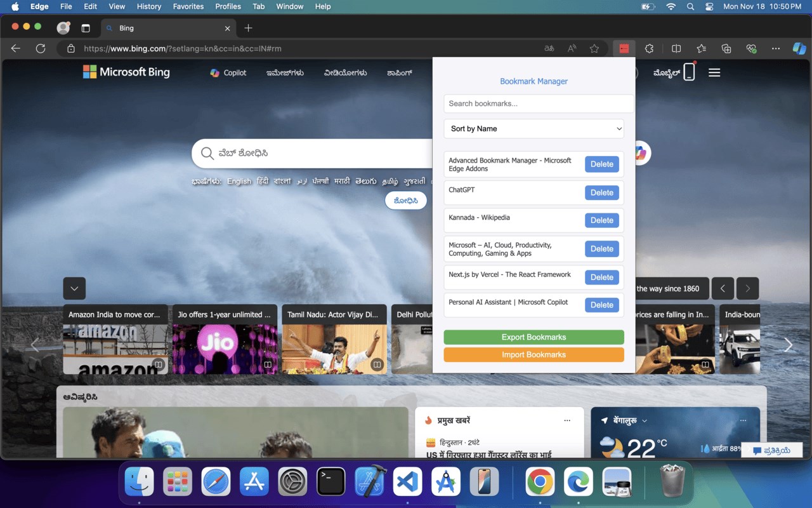The width and height of the screenshot is (812, 508).
Task: Click the Copilot link in Bing header
Action: 228,72
